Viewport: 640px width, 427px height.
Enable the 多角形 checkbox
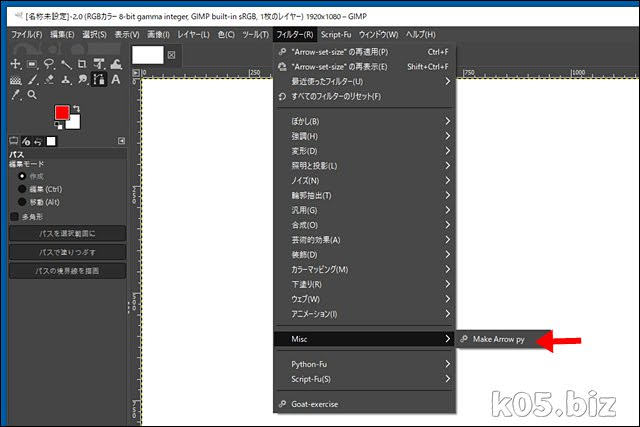click(x=14, y=216)
